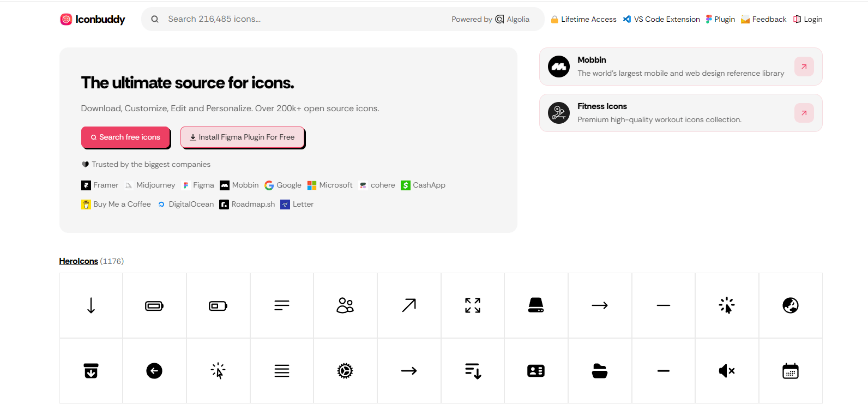
Task: Click the Mobbin link under trusted companies
Action: coord(239,185)
